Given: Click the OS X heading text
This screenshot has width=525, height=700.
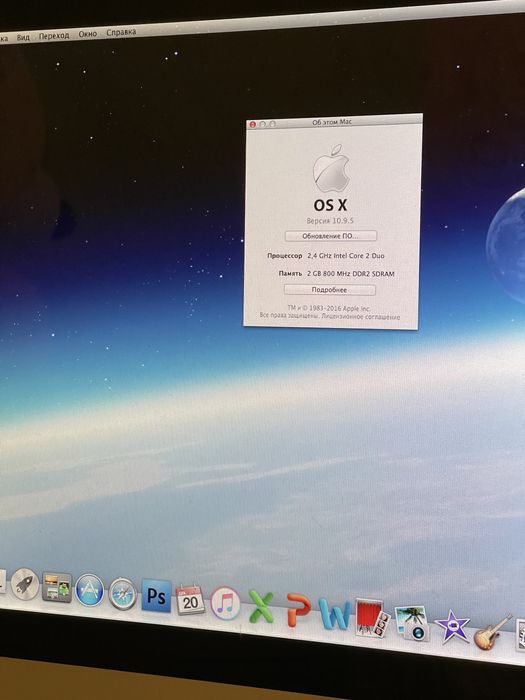Looking at the screenshot, I should coord(330,205).
